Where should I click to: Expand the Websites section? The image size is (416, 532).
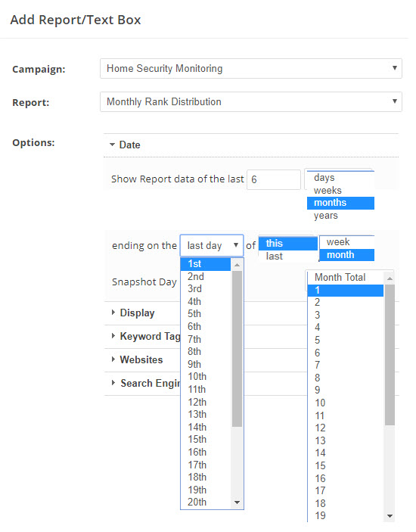(137, 359)
